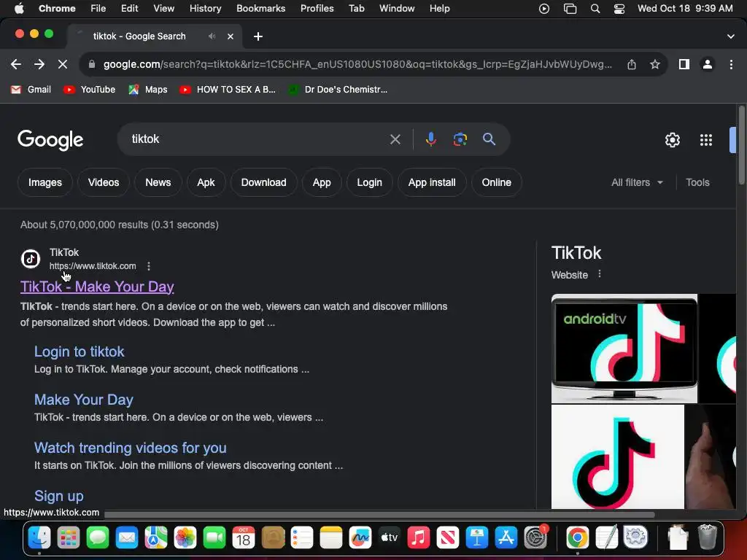Screen dimensions: 747x560
Task: Open options beside Website in TikTok panel
Action: click(600, 274)
